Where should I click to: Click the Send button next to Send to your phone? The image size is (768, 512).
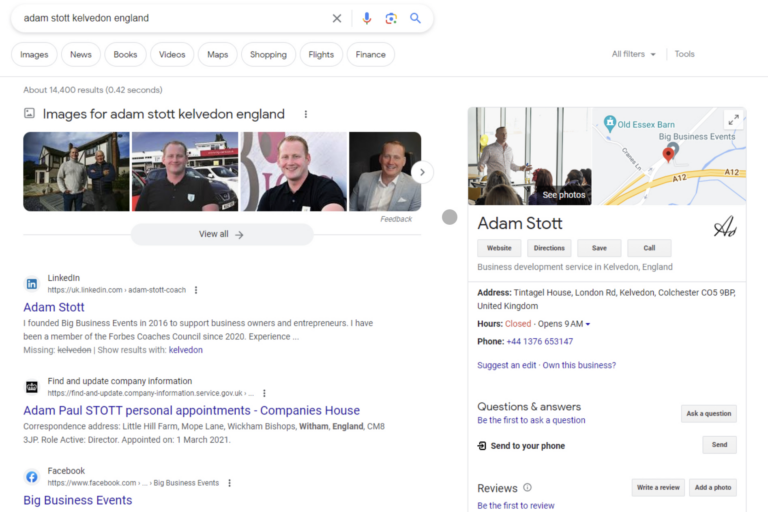[x=719, y=444]
